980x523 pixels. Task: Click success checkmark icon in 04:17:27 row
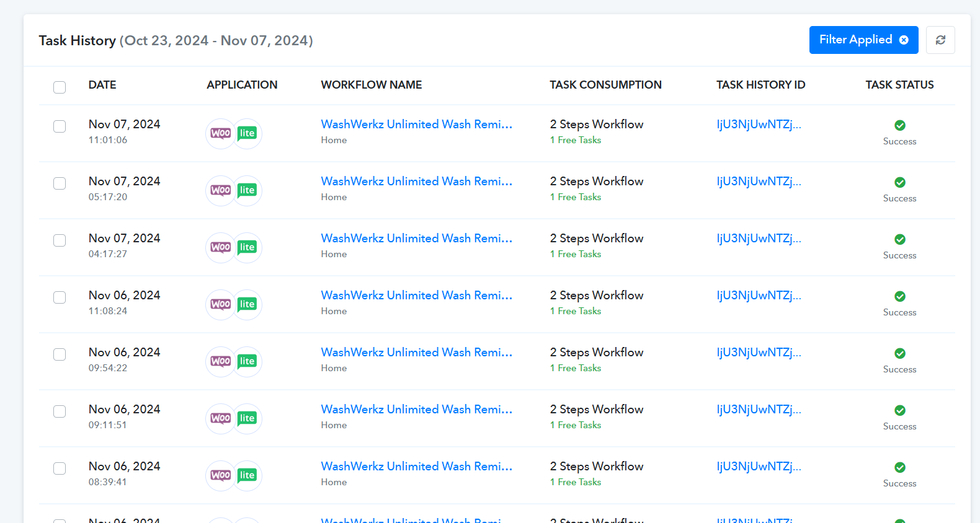pyautogui.click(x=900, y=239)
